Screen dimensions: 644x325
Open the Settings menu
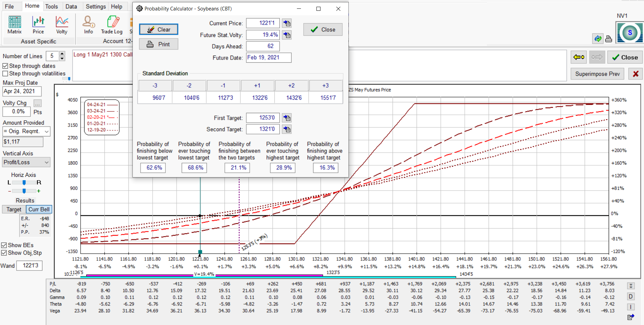96,6
